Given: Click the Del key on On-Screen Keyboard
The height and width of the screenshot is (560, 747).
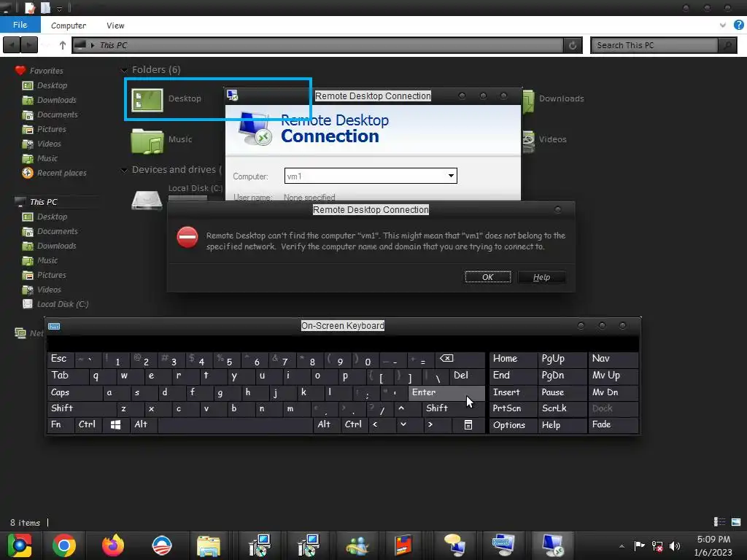Looking at the screenshot, I should (467, 376).
